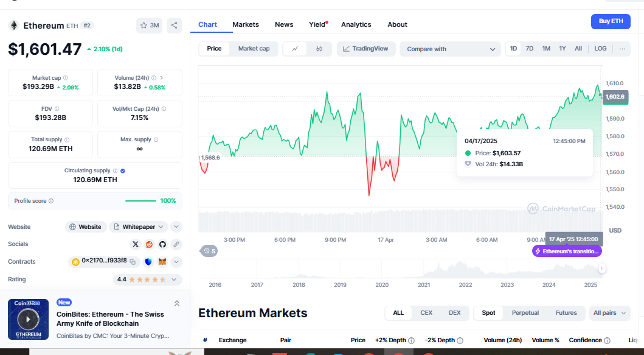Play the CoinBites Ethereum video thumbnail

(28, 319)
